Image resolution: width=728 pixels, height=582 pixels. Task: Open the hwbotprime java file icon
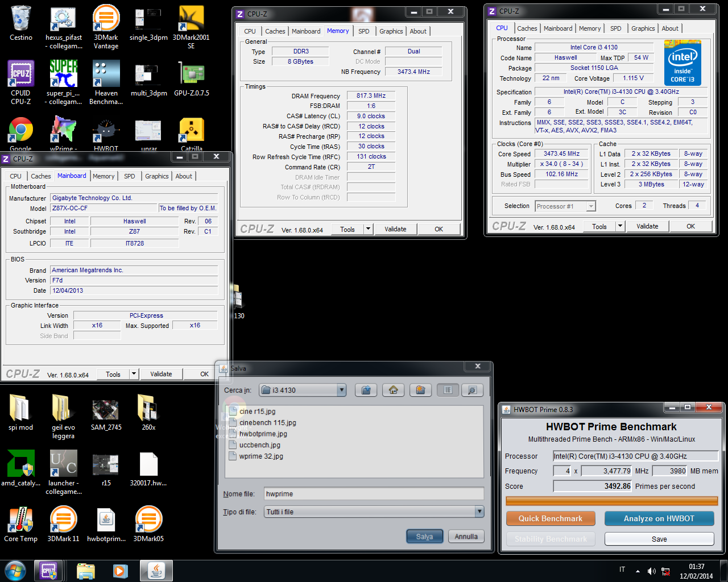[106, 524]
